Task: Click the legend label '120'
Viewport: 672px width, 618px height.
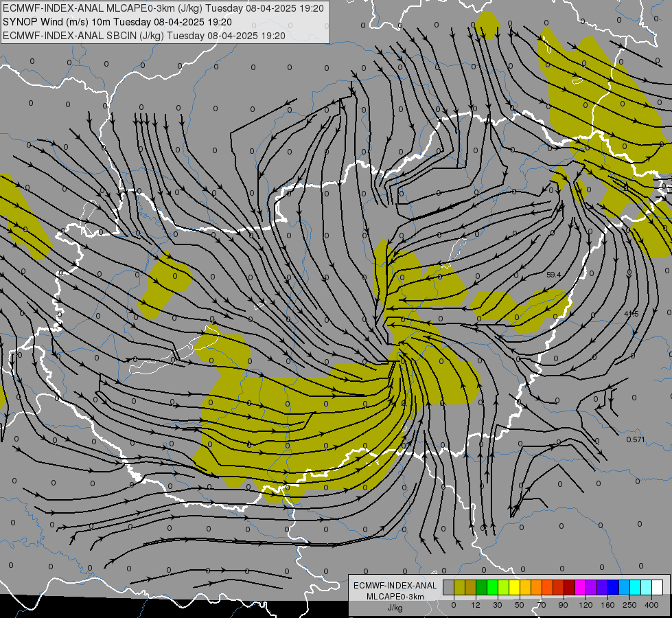Action: pyautogui.click(x=586, y=605)
